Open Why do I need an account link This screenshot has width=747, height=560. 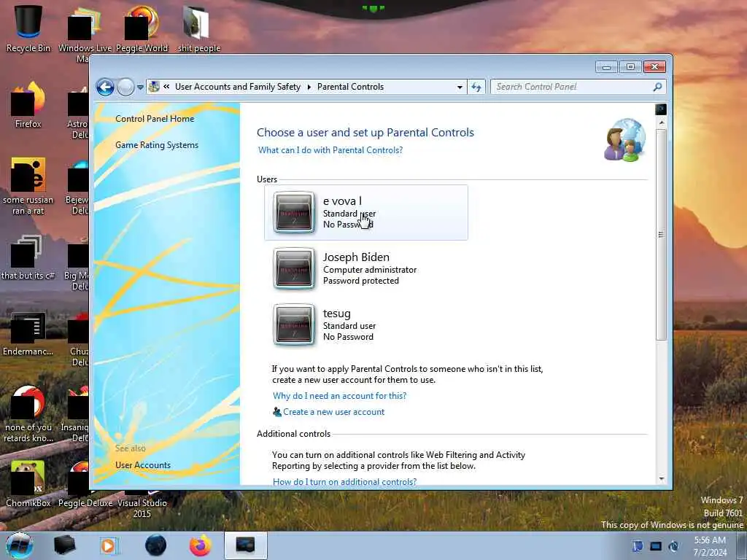tap(339, 396)
